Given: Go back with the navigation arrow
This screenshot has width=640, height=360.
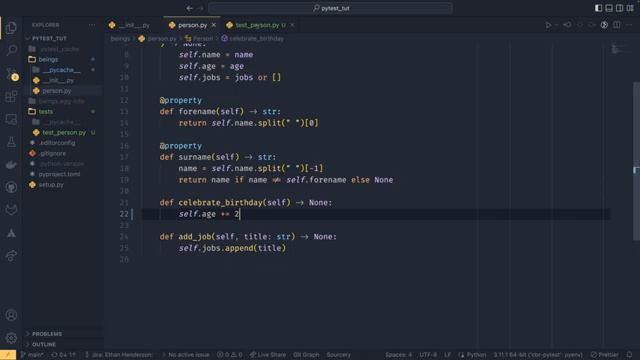Looking at the screenshot, I should click(189, 8).
